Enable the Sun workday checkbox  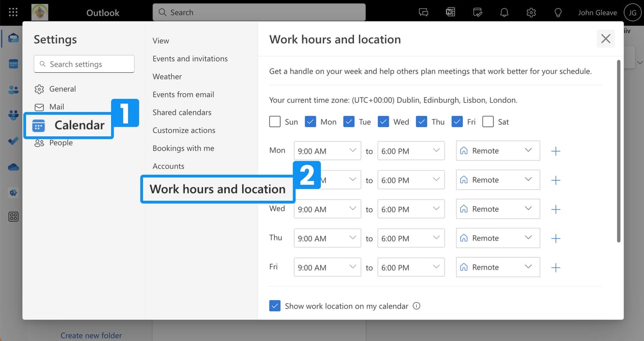click(x=275, y=121)
